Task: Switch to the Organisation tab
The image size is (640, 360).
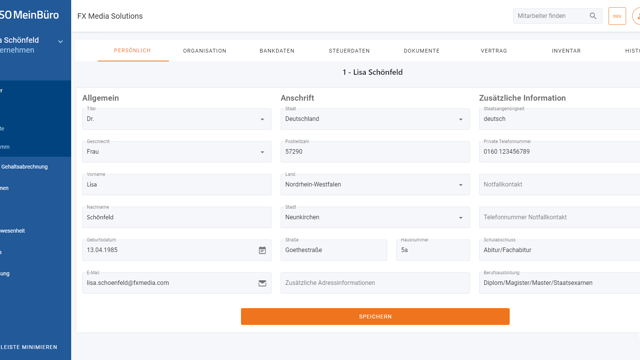Action: 204,51
